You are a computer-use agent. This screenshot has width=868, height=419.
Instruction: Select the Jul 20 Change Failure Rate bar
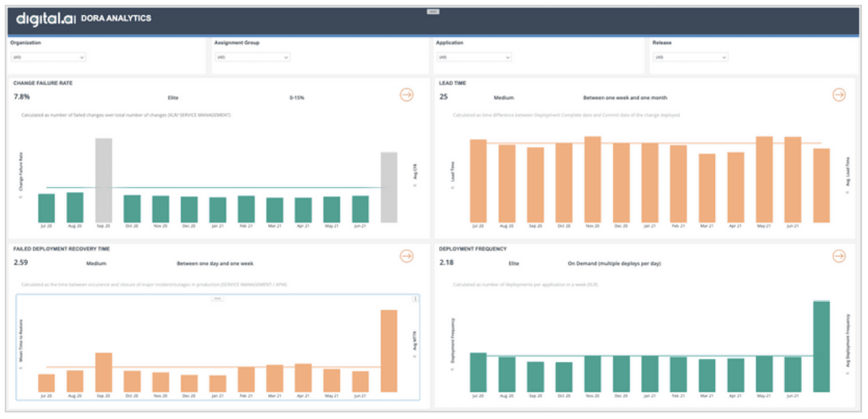point(47,208)
